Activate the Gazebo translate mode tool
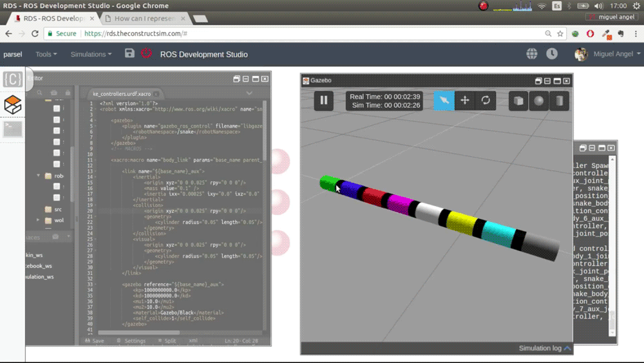Image resolution: width=644 pixels, height=363 pixels. pyautogui.click(x=465, y=100)
